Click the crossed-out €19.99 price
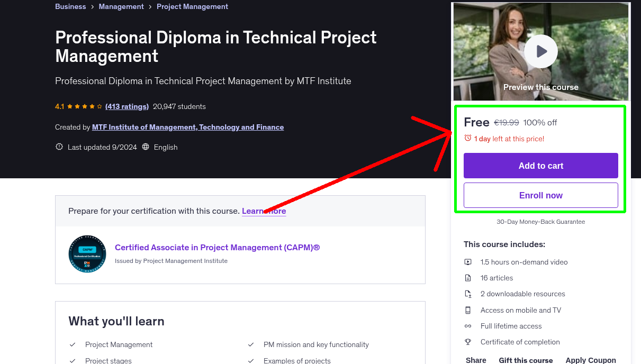The image size is (641, 364). point(507,122)
